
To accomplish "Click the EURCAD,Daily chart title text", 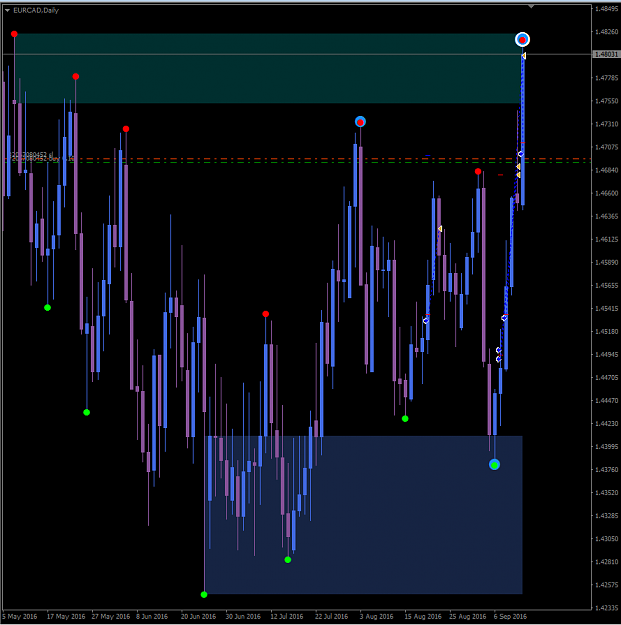I will [x=36, y=10].
